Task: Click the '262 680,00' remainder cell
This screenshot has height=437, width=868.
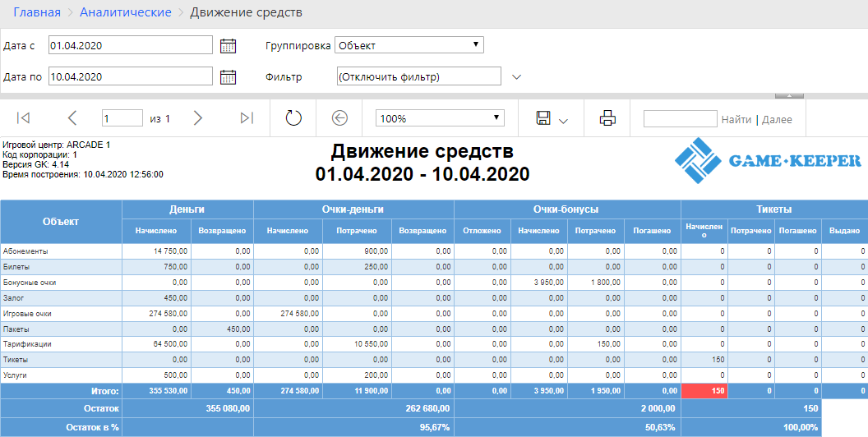Action: click(x=353, y=409)
